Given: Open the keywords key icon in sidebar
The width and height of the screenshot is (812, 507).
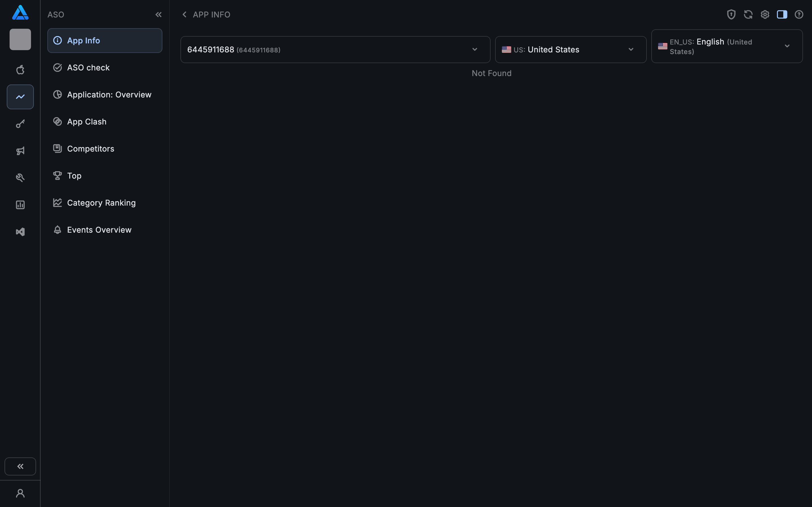Looking at the screenshot, I should click(x=20, y=123).
